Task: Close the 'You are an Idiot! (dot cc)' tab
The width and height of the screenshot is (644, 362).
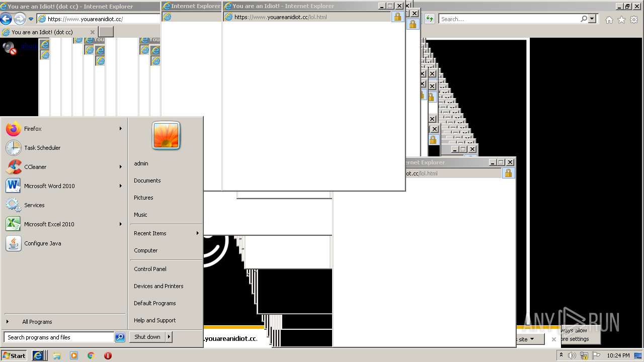Action: [x=92, y=32]
